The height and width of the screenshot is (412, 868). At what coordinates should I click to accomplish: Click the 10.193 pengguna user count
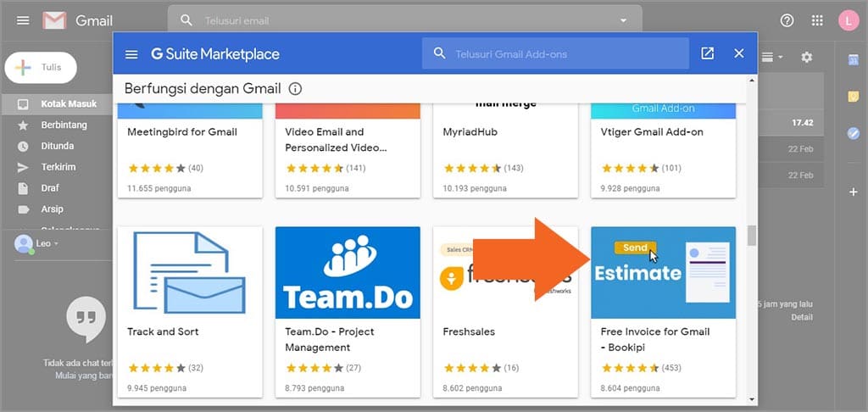point(475,188)
